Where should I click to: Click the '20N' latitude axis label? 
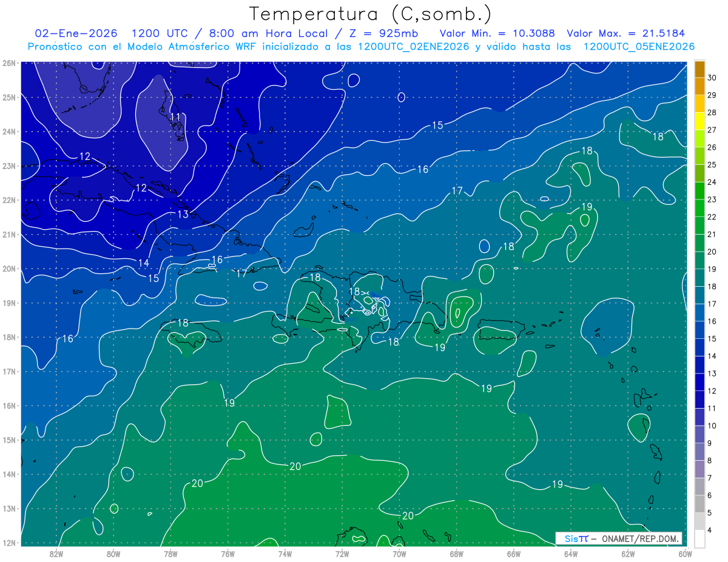9,269
